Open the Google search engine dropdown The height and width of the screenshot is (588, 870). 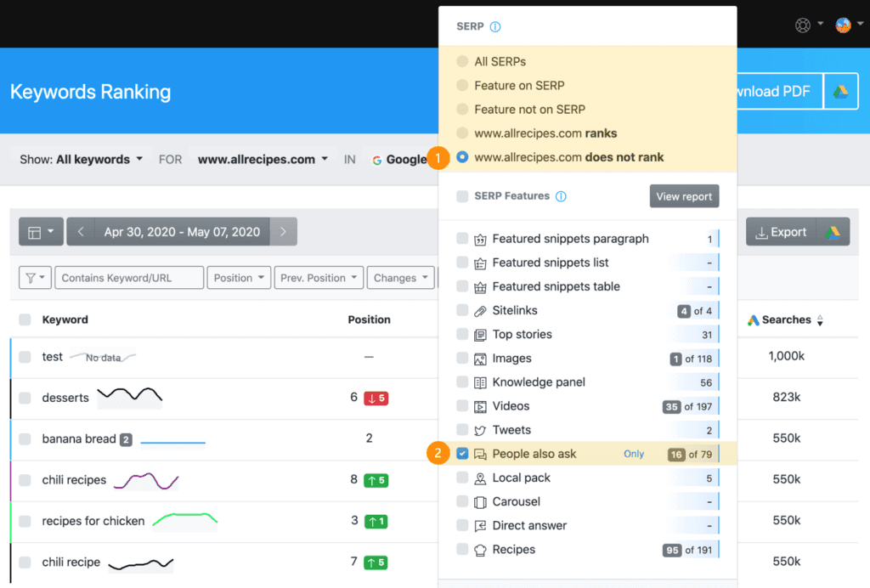coord(400,159)
